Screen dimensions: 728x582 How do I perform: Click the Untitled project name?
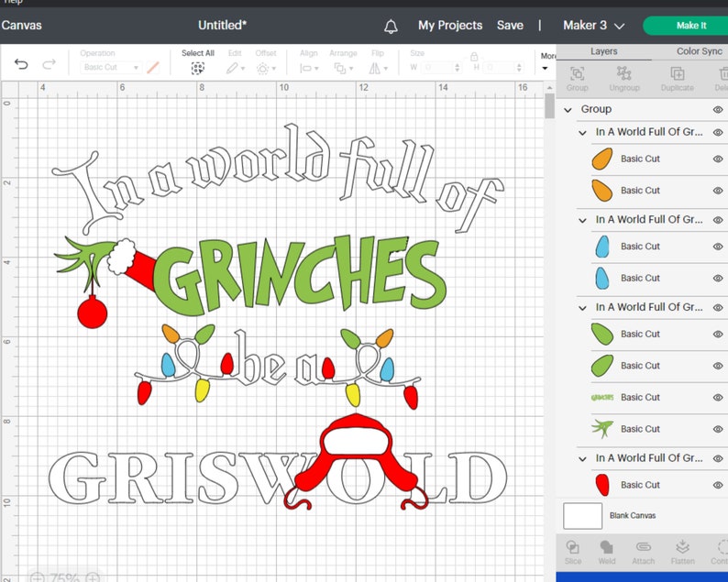tap(222, 25)
